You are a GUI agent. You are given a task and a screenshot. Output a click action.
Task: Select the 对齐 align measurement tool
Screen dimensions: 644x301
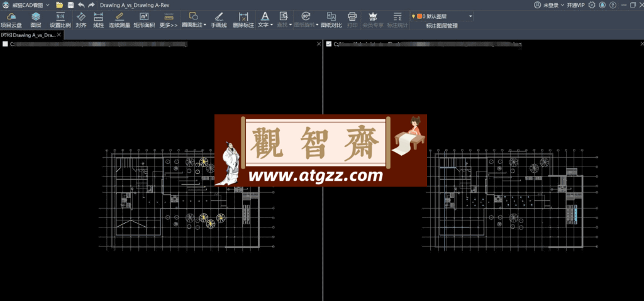point(81,19)
